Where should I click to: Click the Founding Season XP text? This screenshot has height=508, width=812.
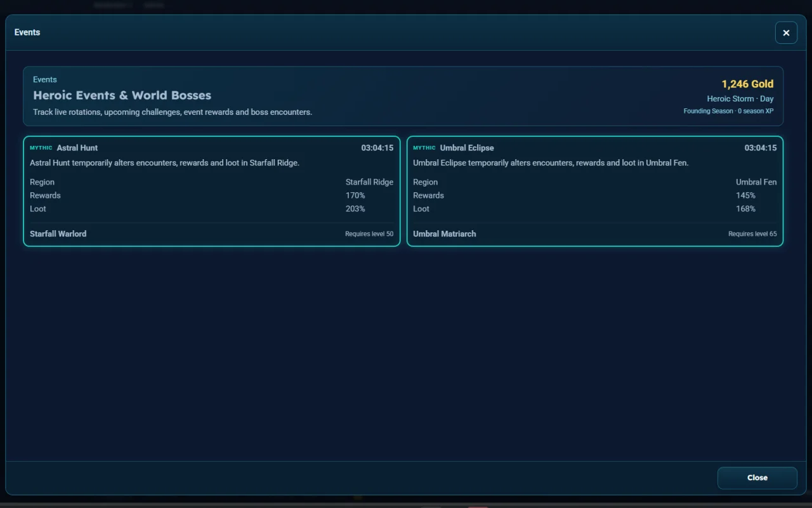tap(728, 111)
